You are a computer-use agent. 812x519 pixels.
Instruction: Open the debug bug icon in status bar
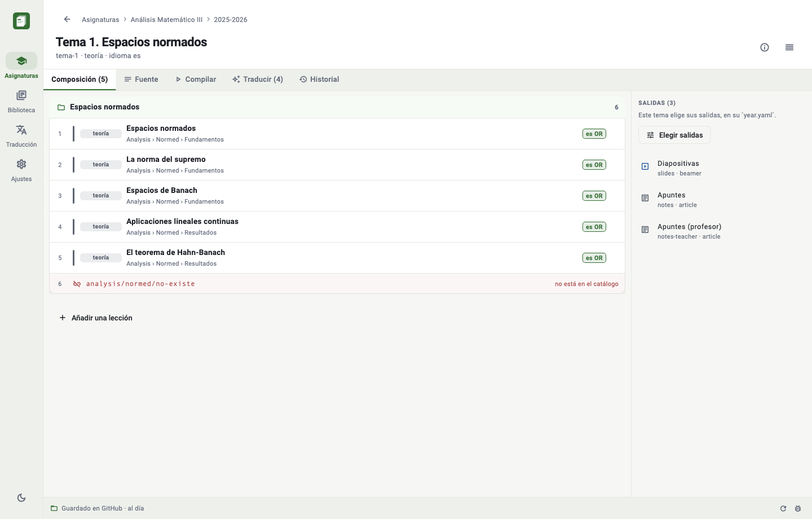coord(798,508)
